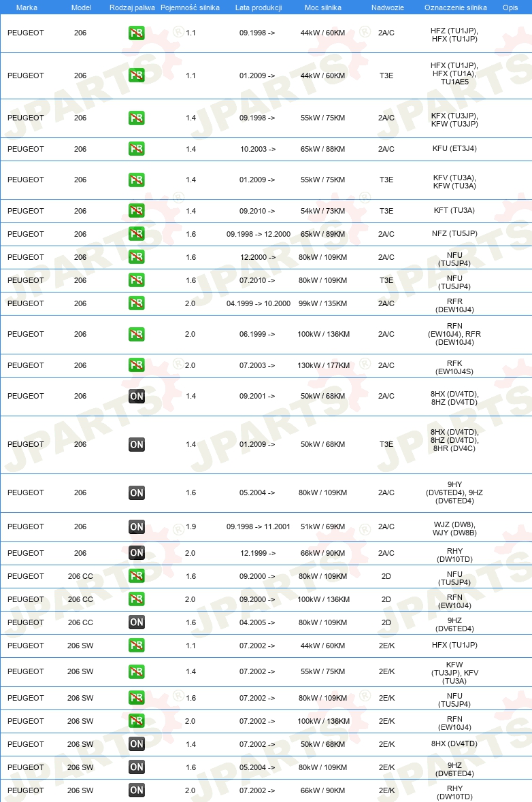Click production date 06.1999 ->
Viewport: 532px width, 802px height.
(x=256, y=334)
